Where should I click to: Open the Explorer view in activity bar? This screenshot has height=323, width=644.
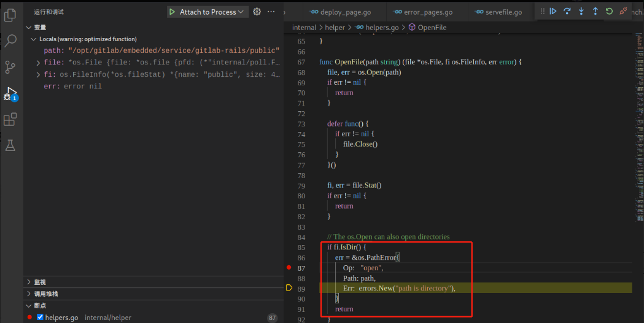point(10,15)
